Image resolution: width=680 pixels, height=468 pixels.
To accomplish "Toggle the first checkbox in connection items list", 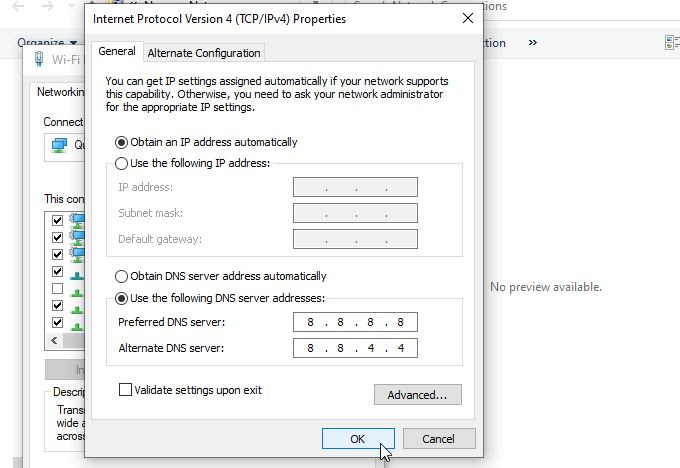I will pos(57,220).
